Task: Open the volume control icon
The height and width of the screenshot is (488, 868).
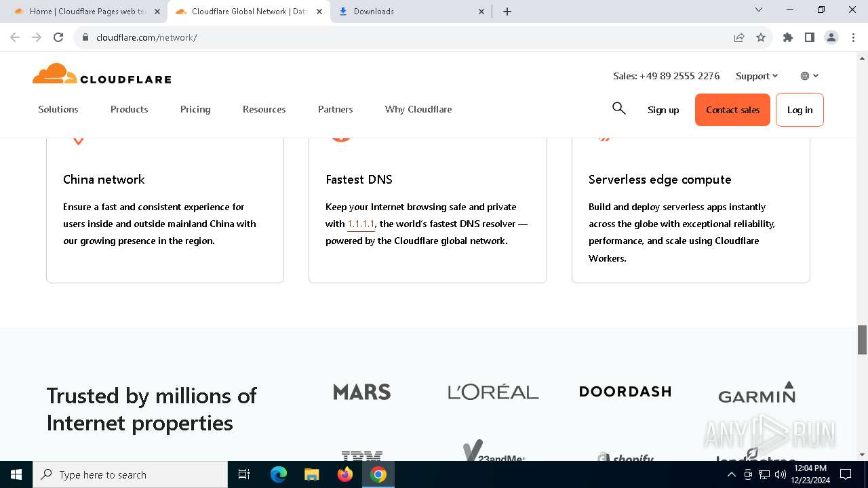Action: point(781,474)
